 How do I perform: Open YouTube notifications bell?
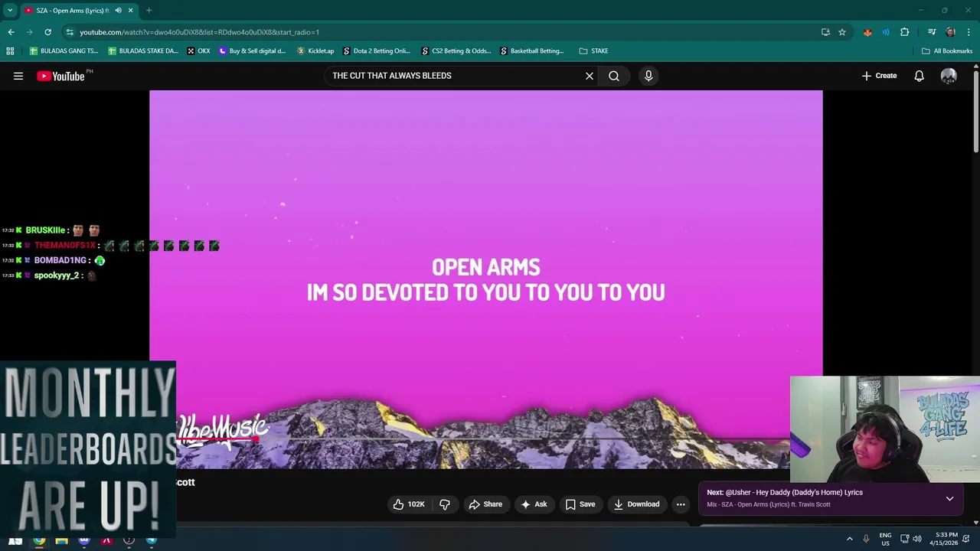(919, 76)
